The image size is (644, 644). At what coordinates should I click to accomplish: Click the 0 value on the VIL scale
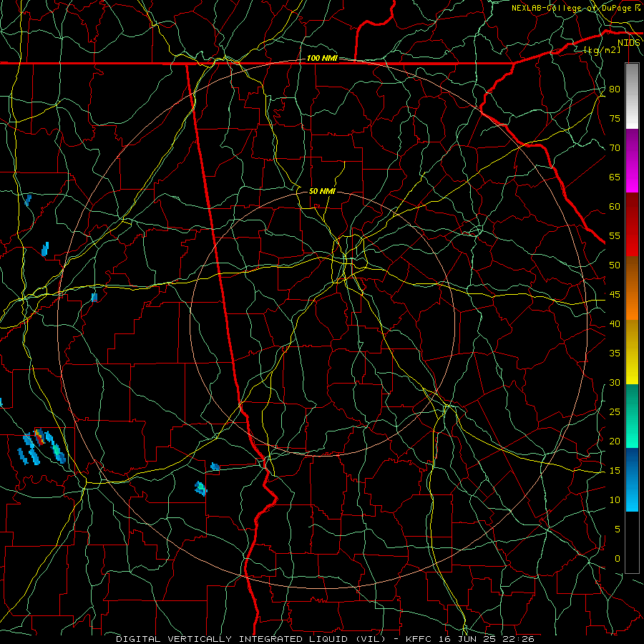618,559
